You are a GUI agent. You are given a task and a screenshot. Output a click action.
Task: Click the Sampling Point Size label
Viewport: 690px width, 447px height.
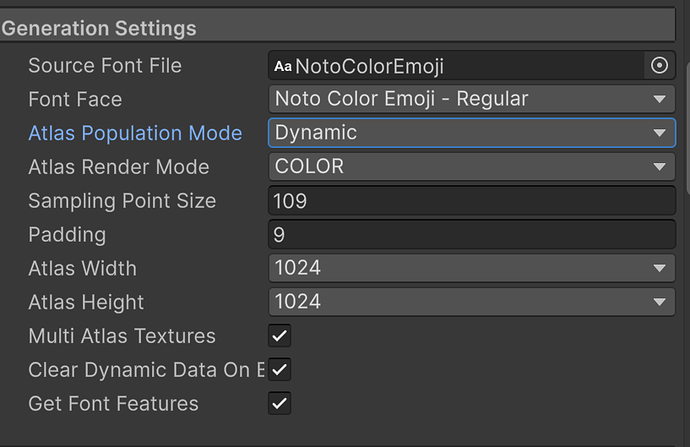[x=122, y=201]
